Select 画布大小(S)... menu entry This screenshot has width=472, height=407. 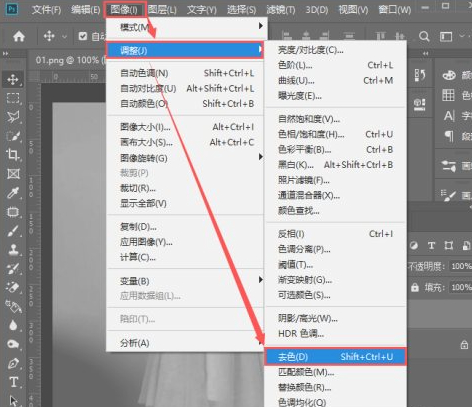tap(186, 142)
